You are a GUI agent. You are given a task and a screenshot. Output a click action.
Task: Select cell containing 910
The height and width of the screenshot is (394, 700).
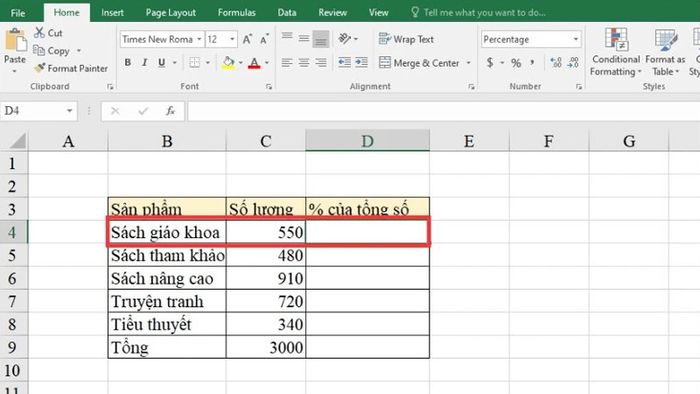(x=266, y=278)
